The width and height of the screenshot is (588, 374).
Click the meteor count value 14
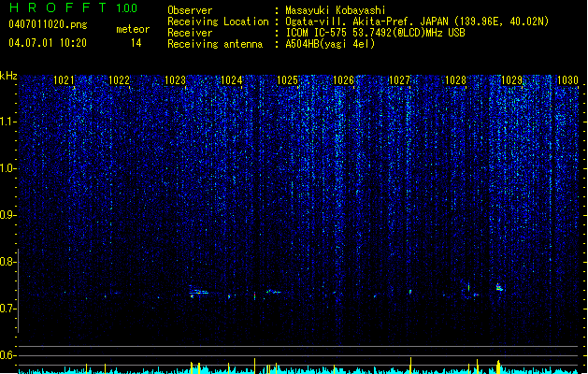click(136, 43)
